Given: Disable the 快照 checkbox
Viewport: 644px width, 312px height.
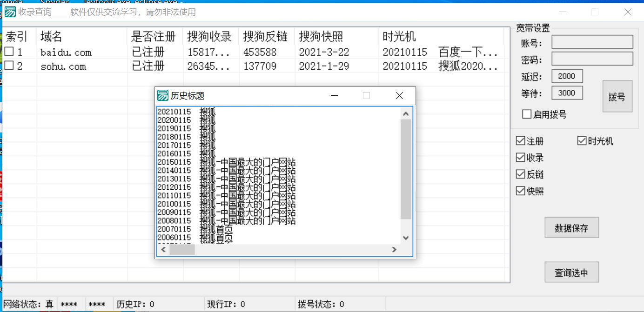Looking at the screenshot, I should 520,191.
